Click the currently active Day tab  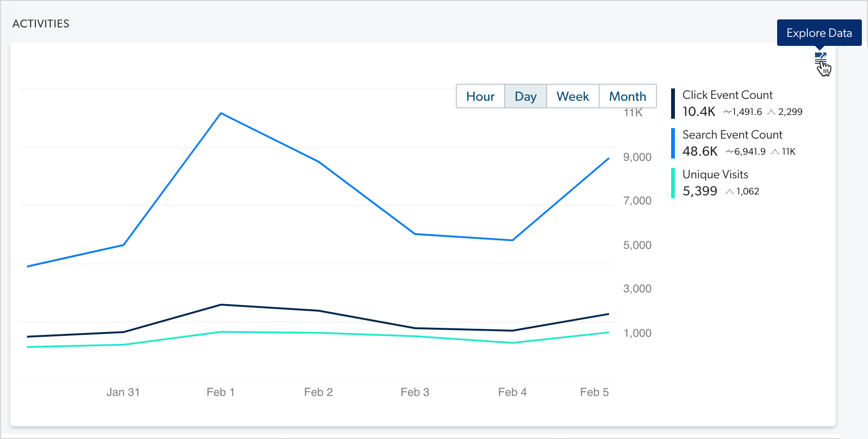(x=525, y=96)
